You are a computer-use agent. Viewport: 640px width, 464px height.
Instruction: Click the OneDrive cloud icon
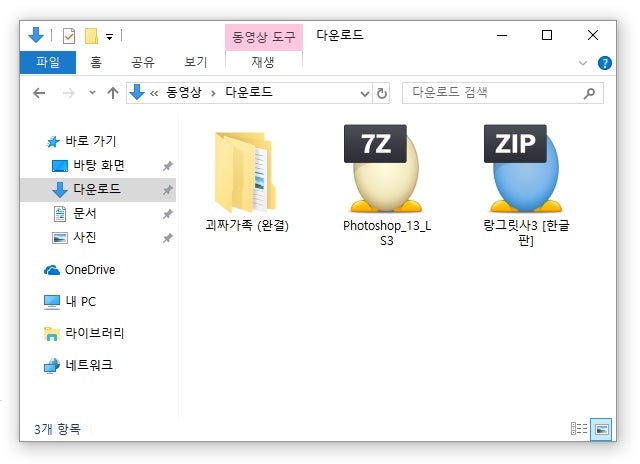coord(52,270)
